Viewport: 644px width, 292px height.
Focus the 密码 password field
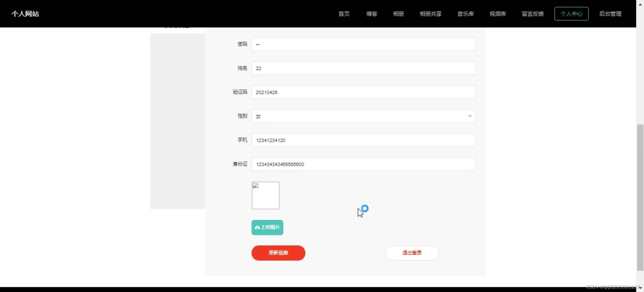[x=363, y=44]
